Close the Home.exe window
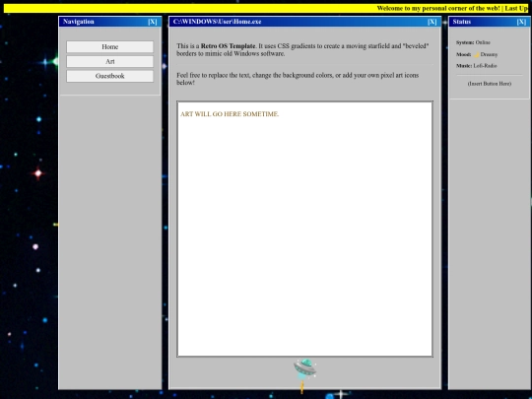 pyautogui.click(x=432, y=22)
